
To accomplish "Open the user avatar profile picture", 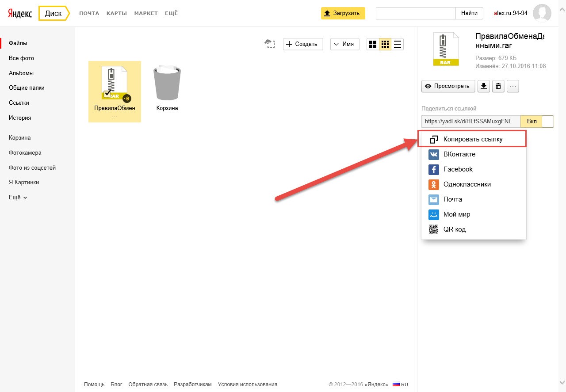I will coord(542,13).
